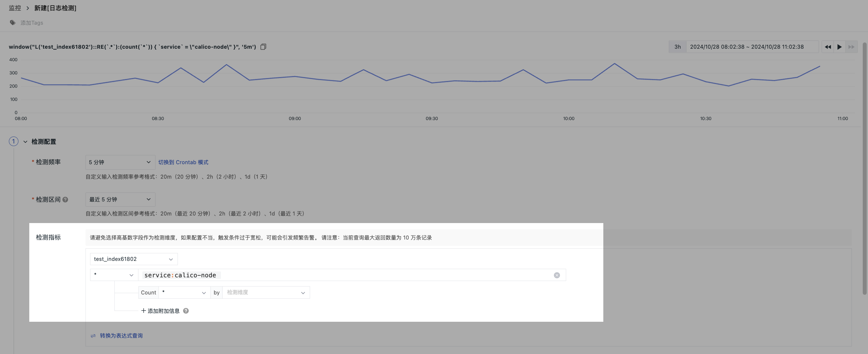Viewport: 868px width, 354px height.
Task: Open the 检测频率 5 分钟 dropdown
Action: pos(120,162)
